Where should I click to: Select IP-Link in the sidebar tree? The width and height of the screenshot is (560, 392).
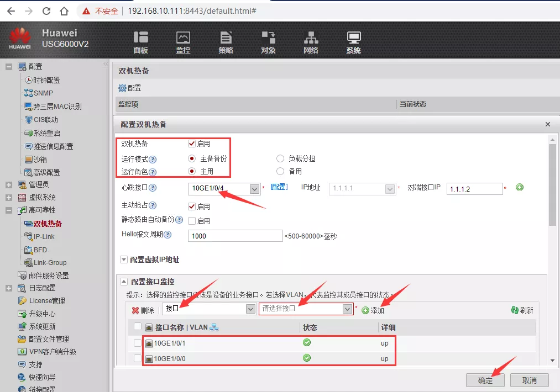pos(44,236)
